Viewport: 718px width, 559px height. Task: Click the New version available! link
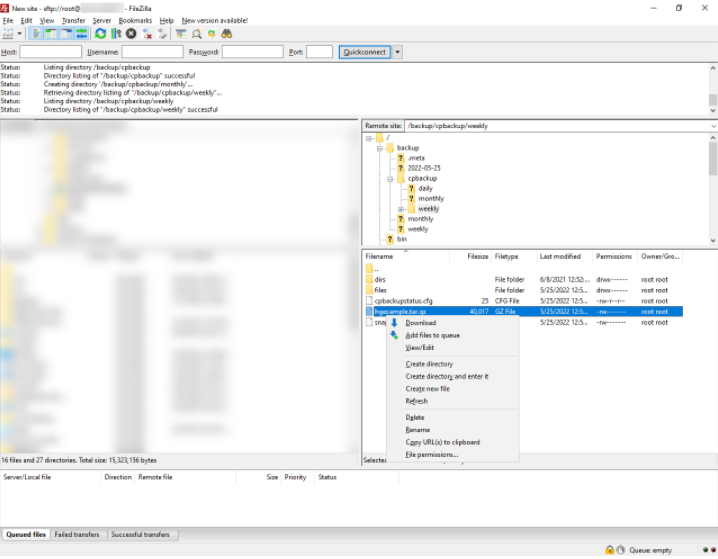[214, 20]
